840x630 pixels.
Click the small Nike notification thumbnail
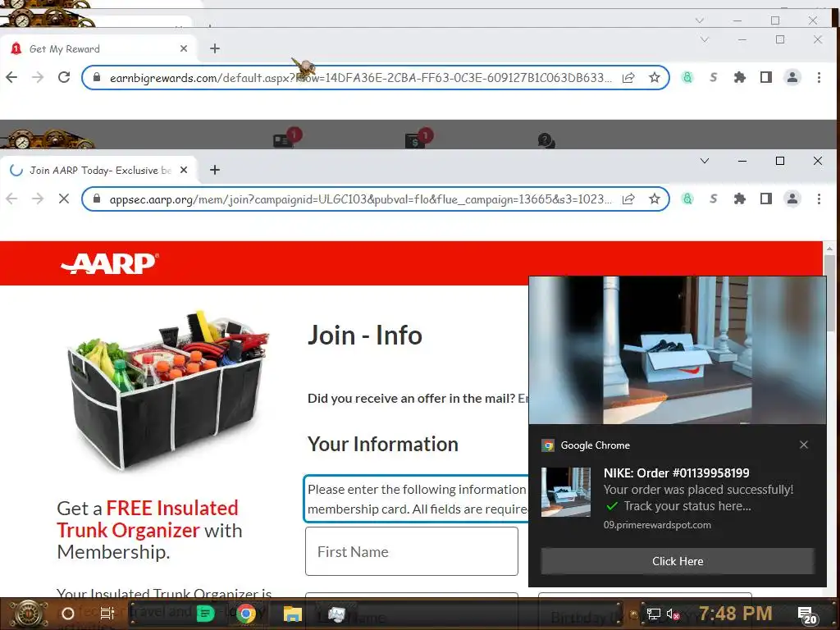pyautogui.click(x=566, y=492)
